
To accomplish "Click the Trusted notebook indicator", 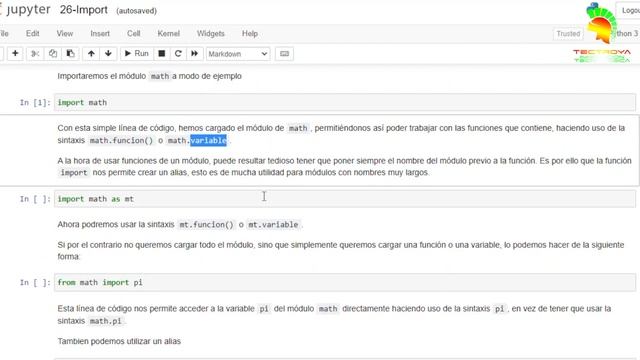I will pos(568,33).
